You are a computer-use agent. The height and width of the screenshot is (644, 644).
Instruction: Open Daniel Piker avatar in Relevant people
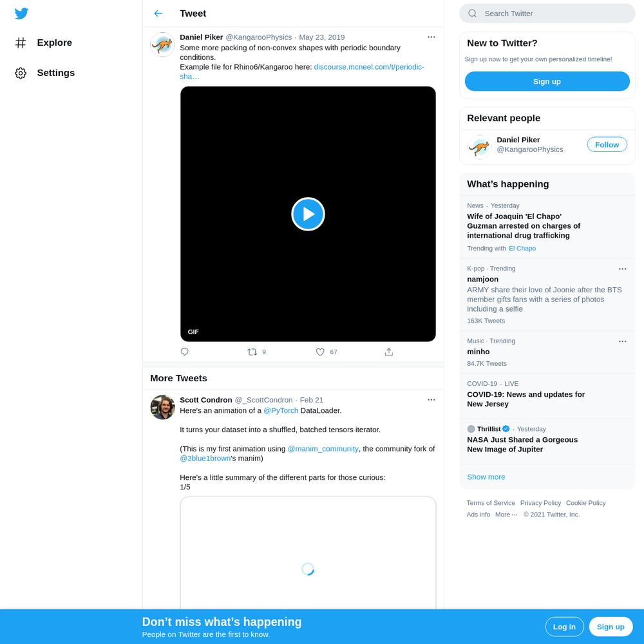(479, 147)
